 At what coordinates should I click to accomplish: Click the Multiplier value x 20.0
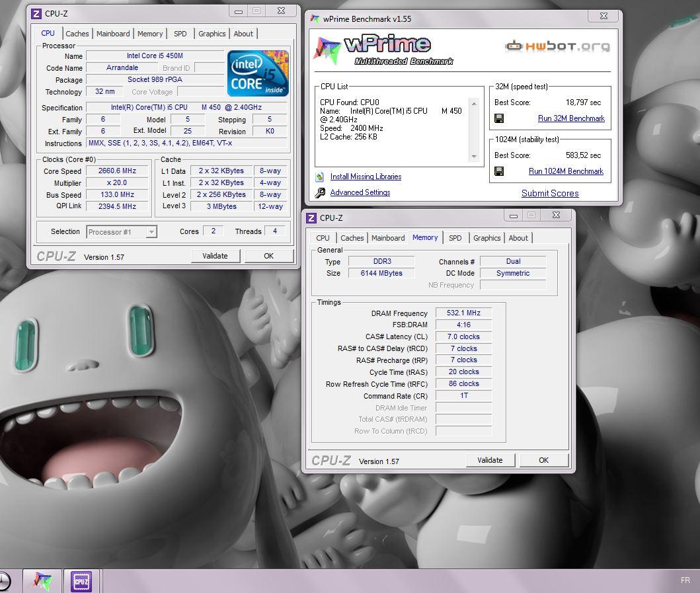pyautogui.click(x=117, y=183)
